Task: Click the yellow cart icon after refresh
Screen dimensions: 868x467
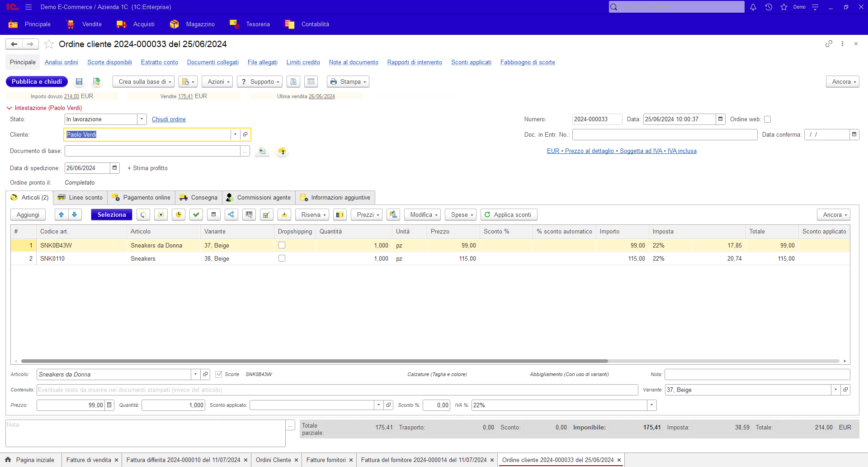Action: [x=161, y=214]
